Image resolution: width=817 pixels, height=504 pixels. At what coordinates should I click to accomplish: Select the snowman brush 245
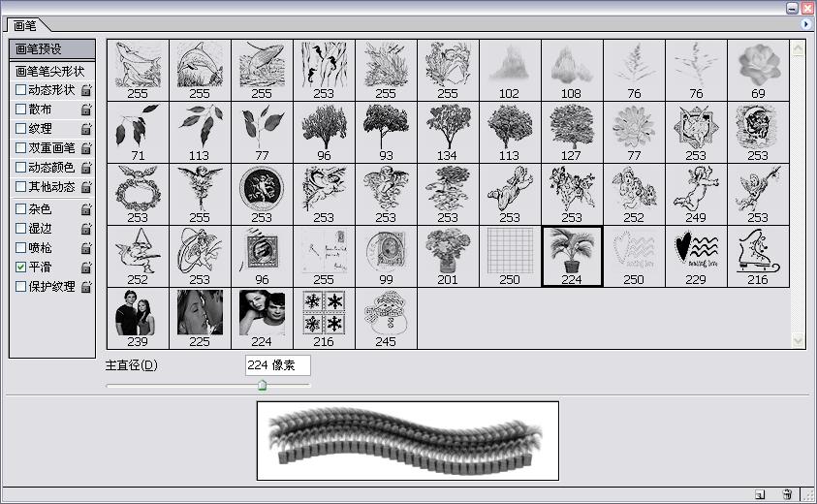click(386, 319)
